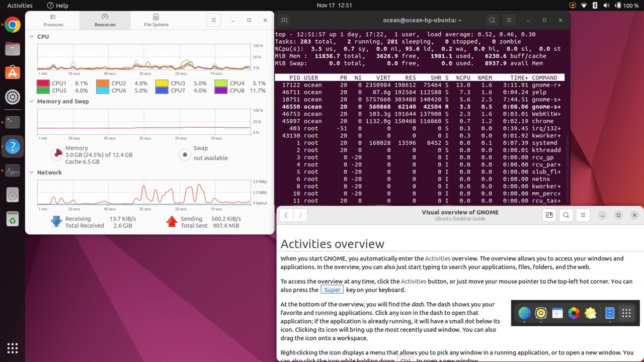Open the Files app in the dock
Viewport: 644px width, 362px height.
point(13,49)
